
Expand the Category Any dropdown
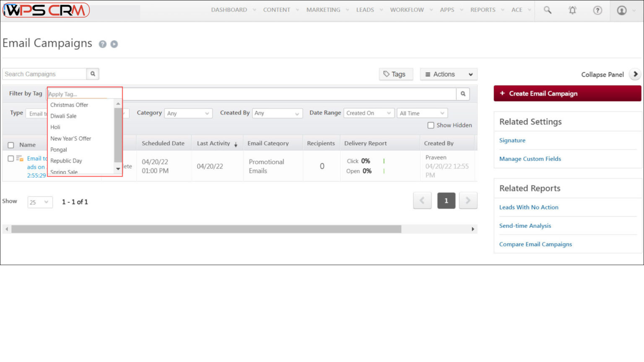[188, 113]
